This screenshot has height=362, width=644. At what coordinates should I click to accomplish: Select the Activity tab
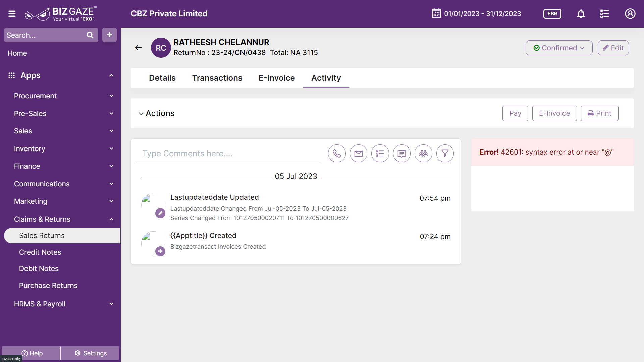[326, 78]
